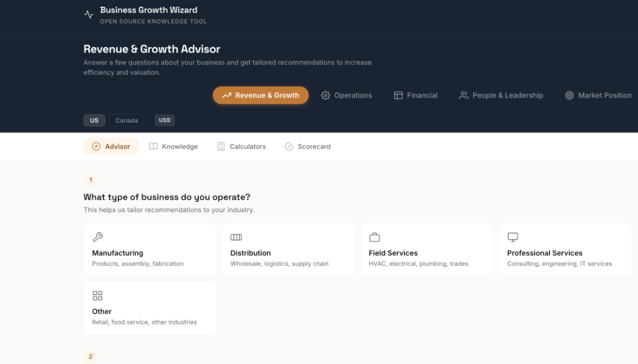Open the Market Position category
This screenshot has height=364, width=638.
tap(598, 95)
